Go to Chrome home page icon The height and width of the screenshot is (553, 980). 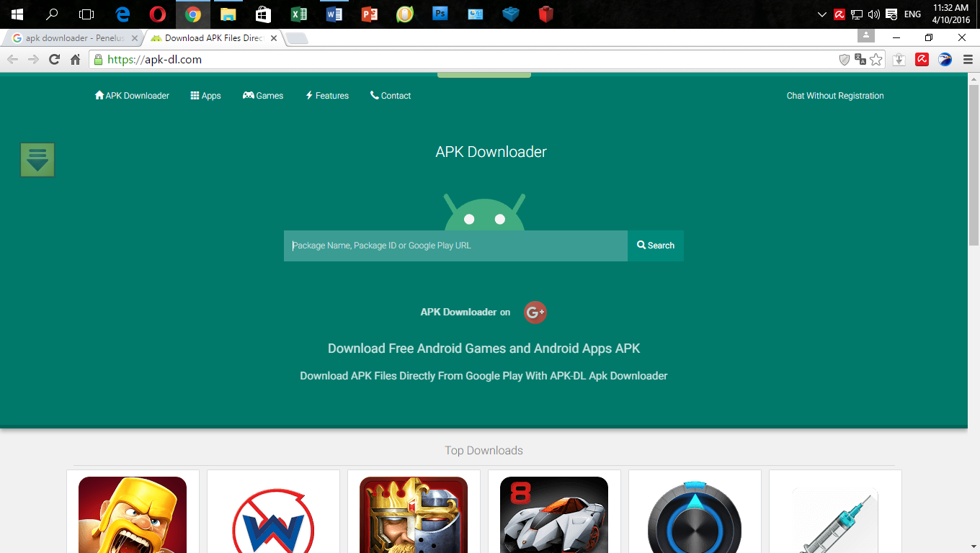[x=75, y=60]
